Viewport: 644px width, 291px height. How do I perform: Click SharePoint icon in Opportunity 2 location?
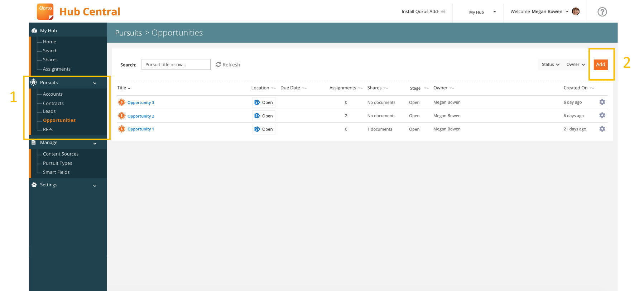coord(257,116)
